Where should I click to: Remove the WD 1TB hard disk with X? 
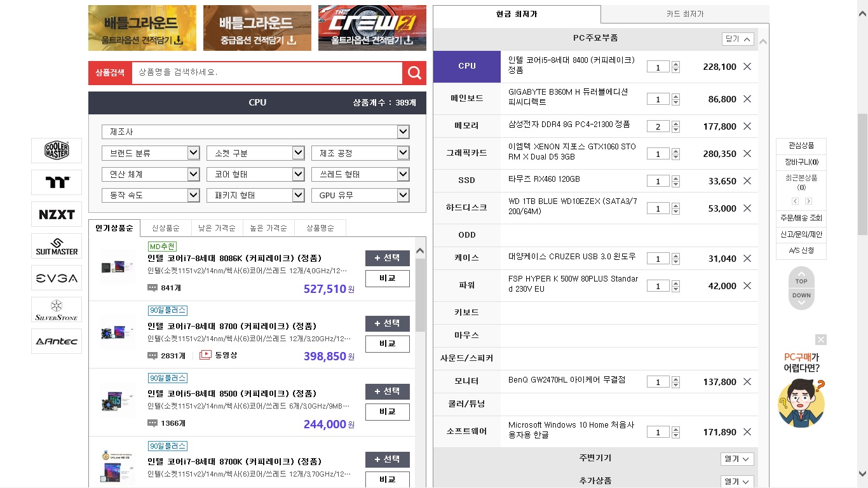pyautogui.click(x=747, y=208)
